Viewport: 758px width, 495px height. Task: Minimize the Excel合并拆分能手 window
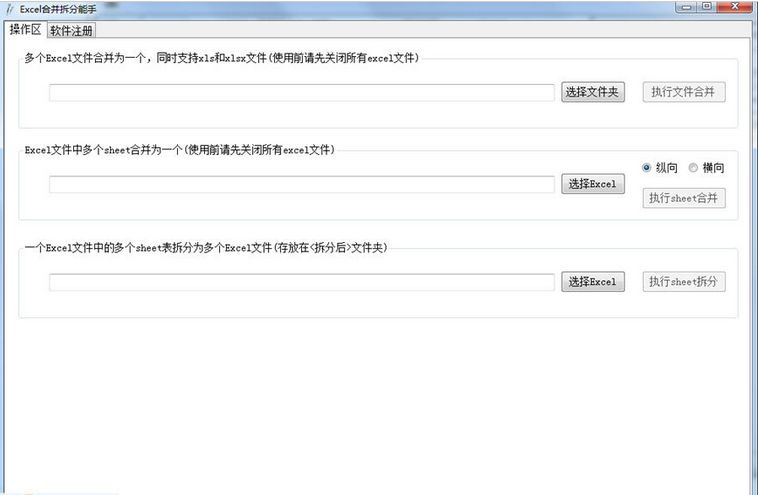point(686,7)
